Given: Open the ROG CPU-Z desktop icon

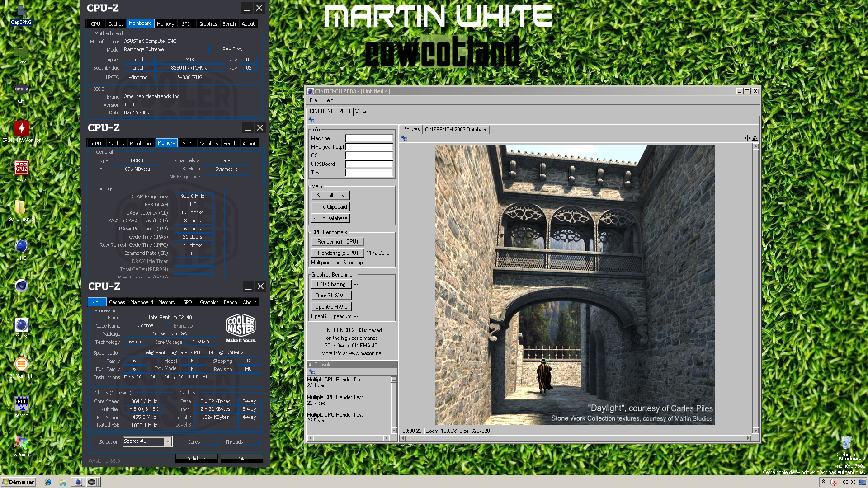Looking at the screenshot, I should tap(21, 171).
